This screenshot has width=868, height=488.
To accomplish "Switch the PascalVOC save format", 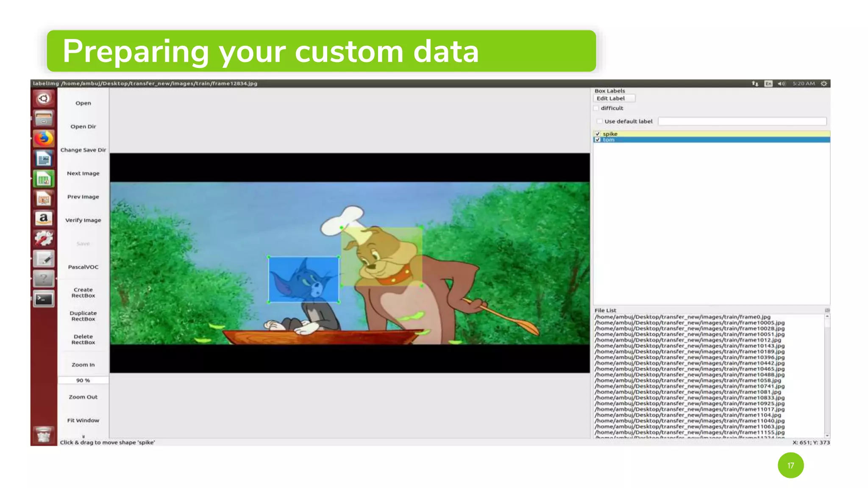I will [x=83, y=267].
